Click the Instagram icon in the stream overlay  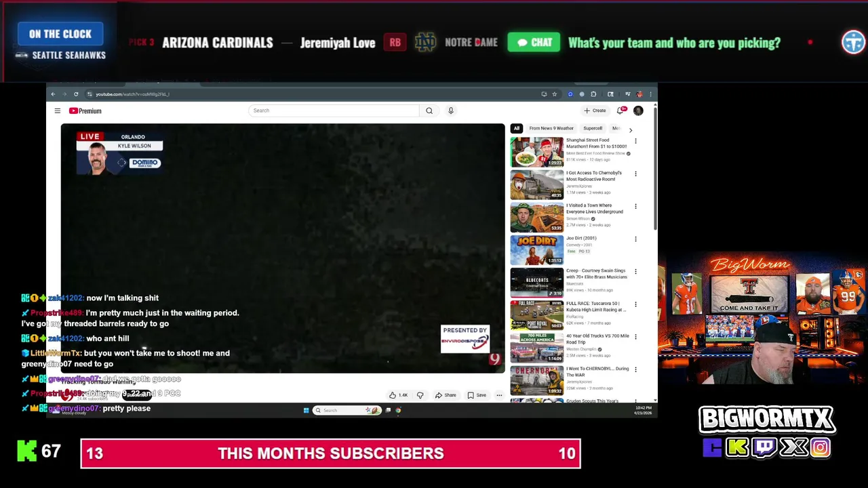pyautogui.click(x=820, y=447)
